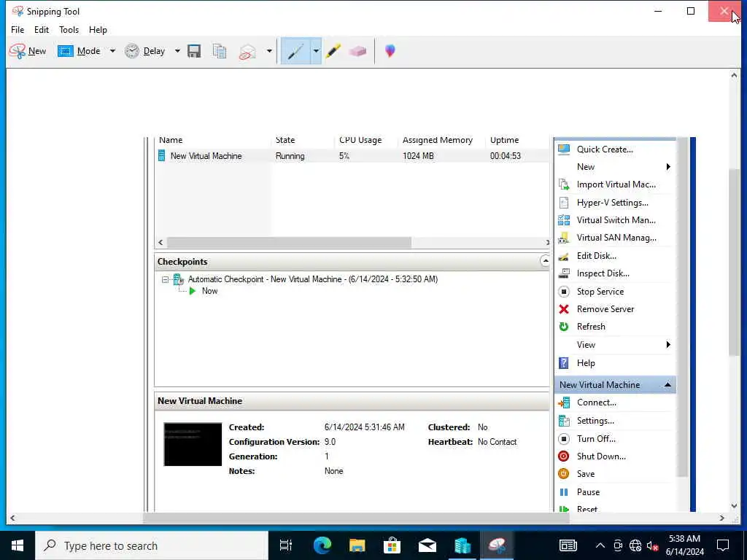This screenshot has width=747, height=560.
Task: Click the Virtual Switch Manager icon
Action: point(564,220)
